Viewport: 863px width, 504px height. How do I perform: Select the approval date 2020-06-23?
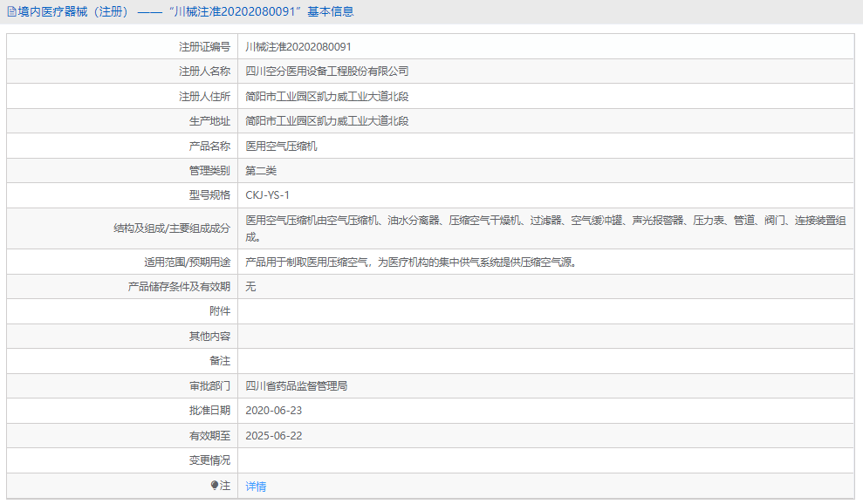point(273,410)
